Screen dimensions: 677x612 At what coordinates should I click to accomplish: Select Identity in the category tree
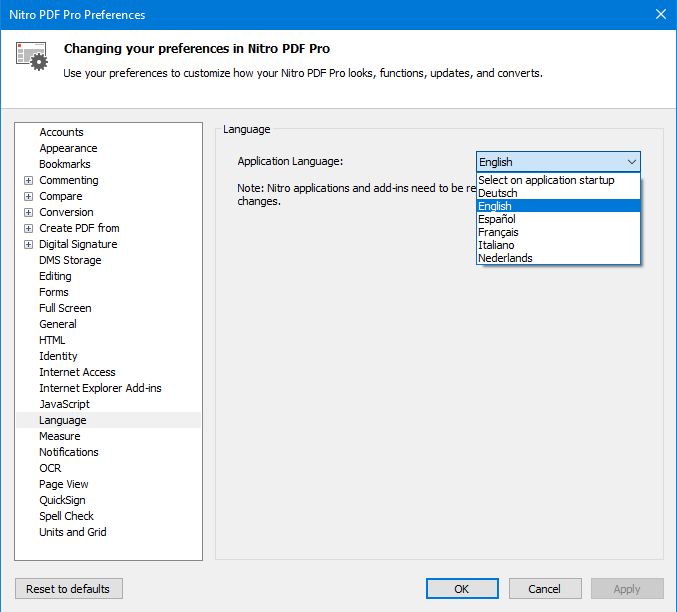coord(58,356)
